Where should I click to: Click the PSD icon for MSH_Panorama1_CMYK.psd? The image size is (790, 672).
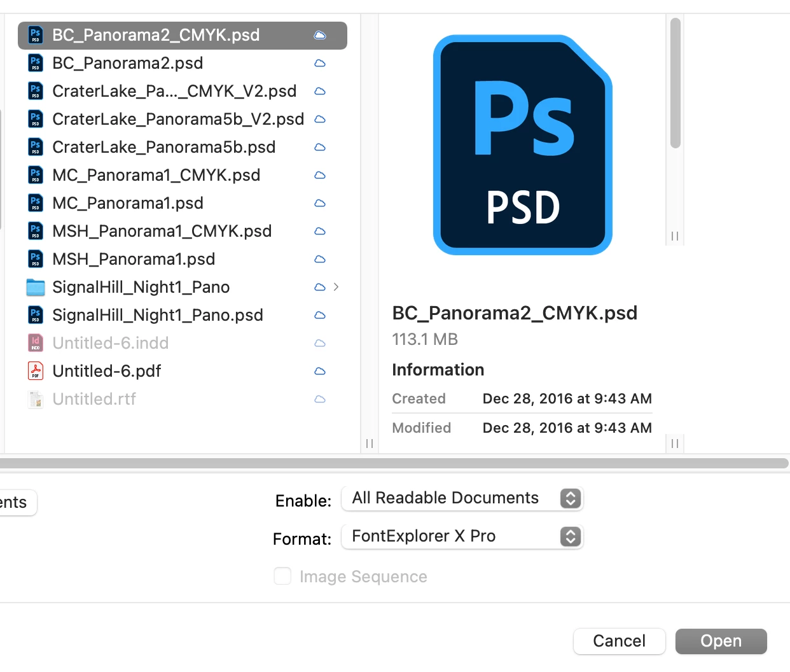[x=36, y=231]
